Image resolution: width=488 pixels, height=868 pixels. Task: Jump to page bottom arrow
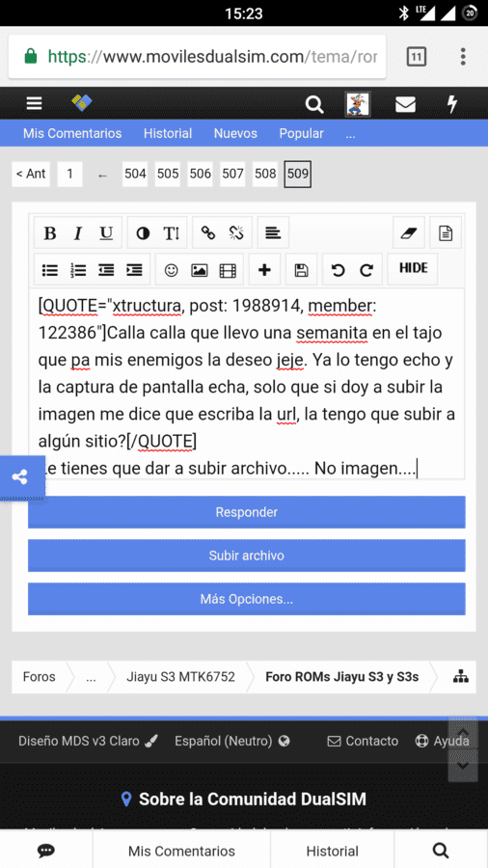[463, 766]
